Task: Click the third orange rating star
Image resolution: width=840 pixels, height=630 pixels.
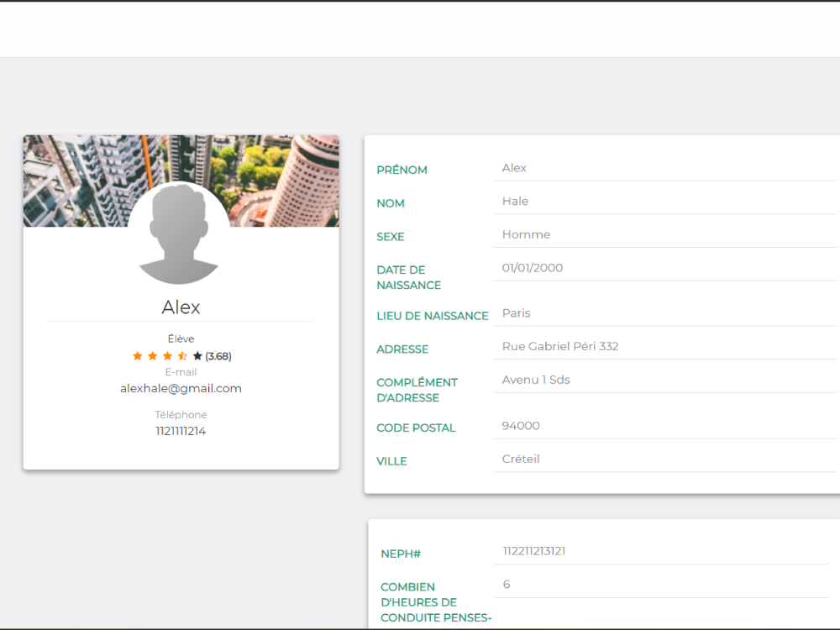Action: tap(168, 355)
